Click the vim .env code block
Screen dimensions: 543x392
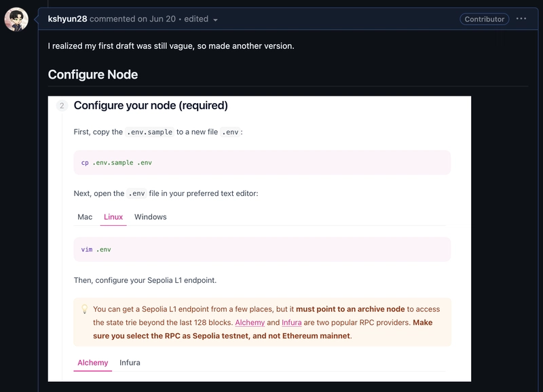(262, 250)
